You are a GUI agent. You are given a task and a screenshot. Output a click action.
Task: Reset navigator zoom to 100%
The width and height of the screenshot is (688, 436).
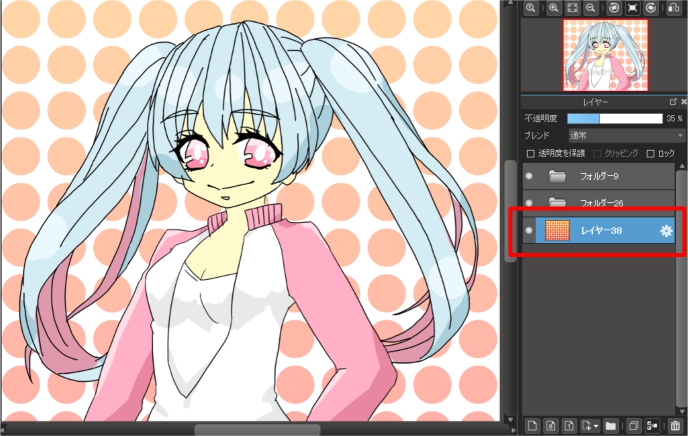click(x=530, y=7)
